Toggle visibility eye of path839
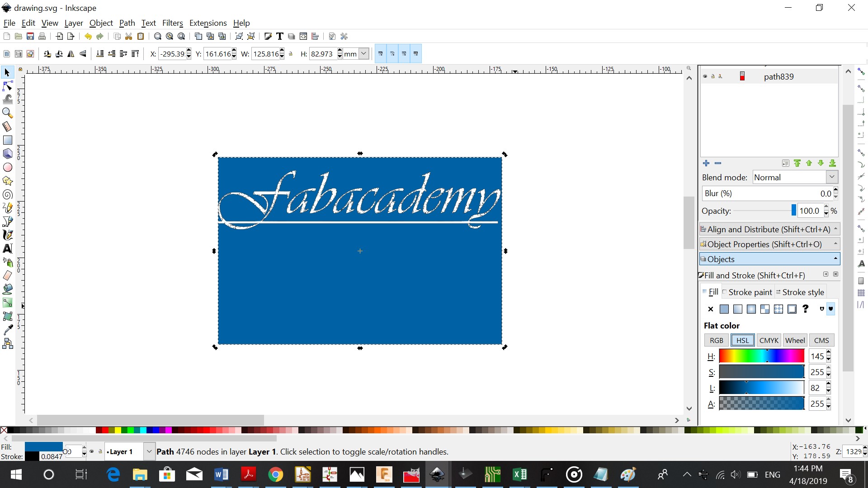The height and width of the screenshot is (488, 868). [705, 76]
